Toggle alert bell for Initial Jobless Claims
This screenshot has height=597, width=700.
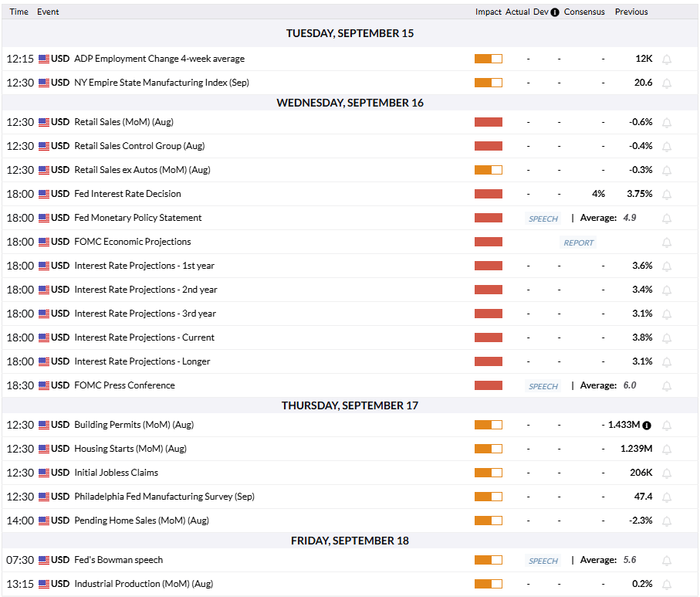(x=667, y=473)
